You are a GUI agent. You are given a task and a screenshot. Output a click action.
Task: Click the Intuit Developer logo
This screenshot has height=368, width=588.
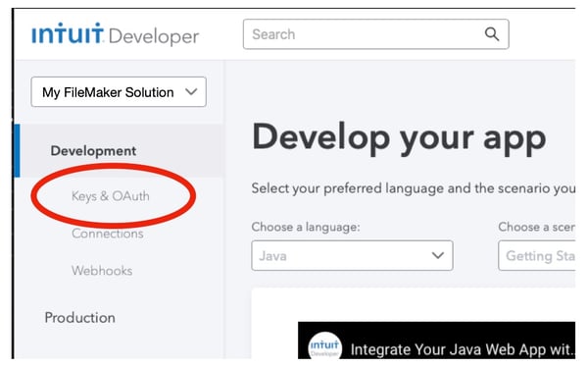(115, 34)
